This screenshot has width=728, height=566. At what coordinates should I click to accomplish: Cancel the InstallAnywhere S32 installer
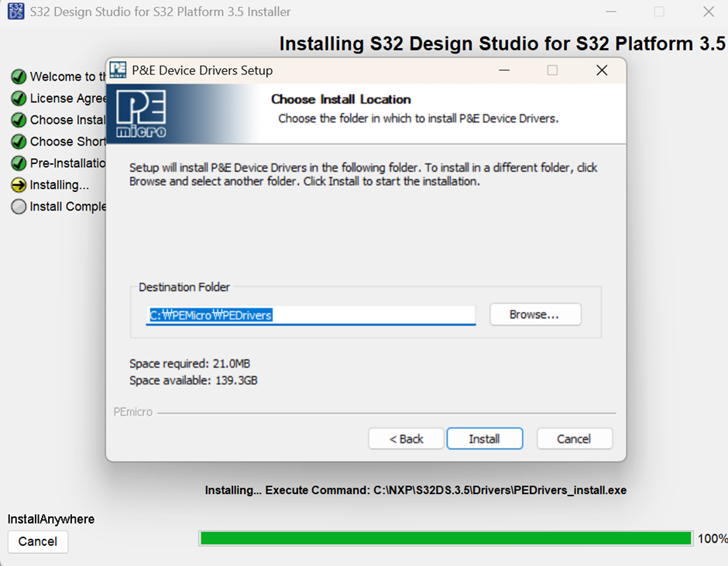(38, 541)
